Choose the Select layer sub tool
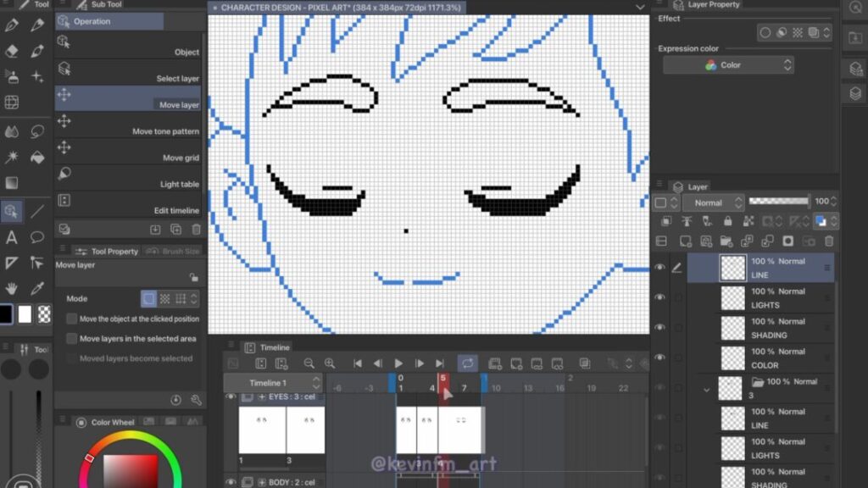 click(129, 79)
